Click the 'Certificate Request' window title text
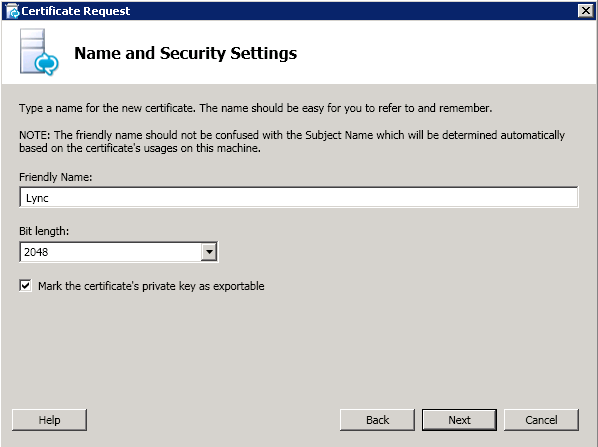 pos(76,11)
